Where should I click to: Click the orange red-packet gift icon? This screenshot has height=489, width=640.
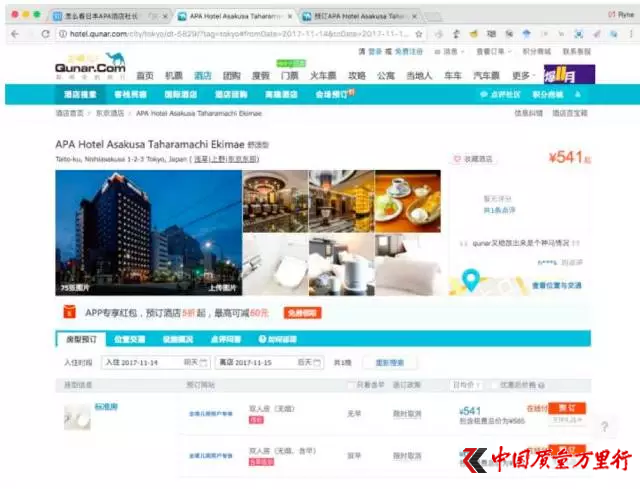point(69,312)
